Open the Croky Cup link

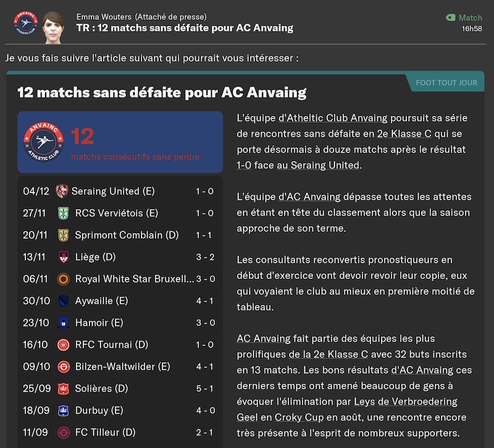(299, 417)
